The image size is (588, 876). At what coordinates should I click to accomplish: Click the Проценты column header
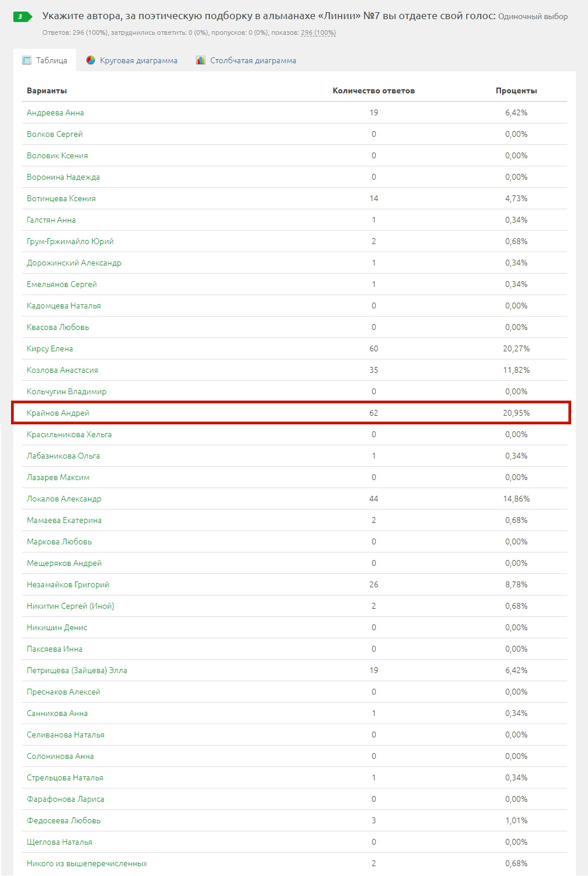click(516, 90)
